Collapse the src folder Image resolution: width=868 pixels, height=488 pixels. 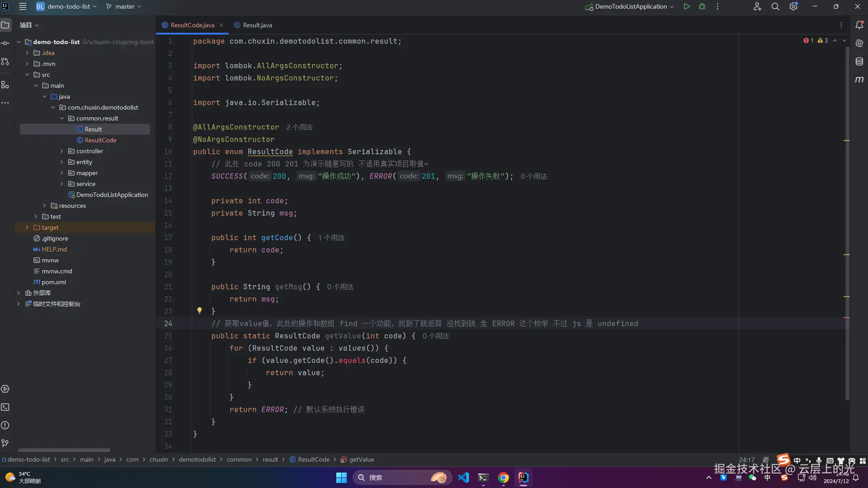click(27, 75)
